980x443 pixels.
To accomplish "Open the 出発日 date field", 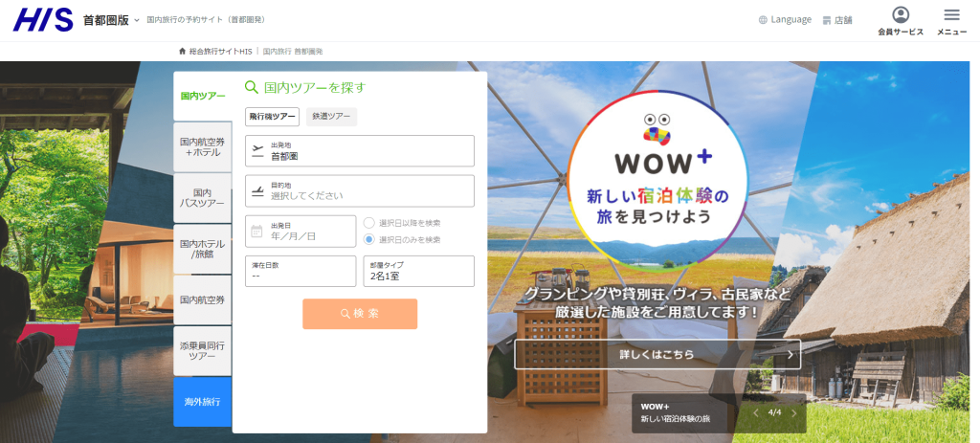I will pos(301,232).
